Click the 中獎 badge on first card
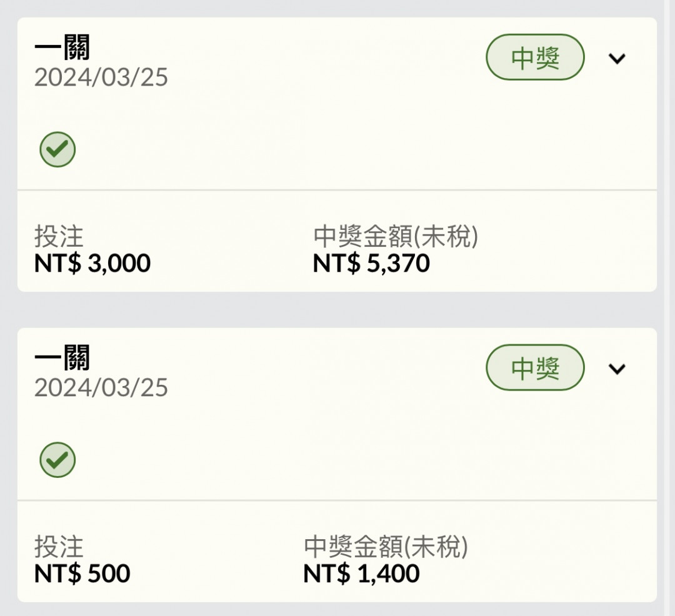 [535, 57]
